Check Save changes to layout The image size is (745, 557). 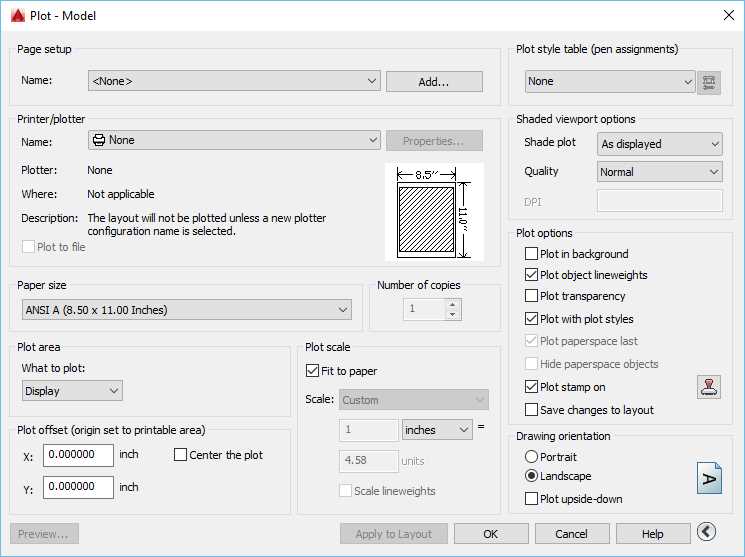point(531,409)
